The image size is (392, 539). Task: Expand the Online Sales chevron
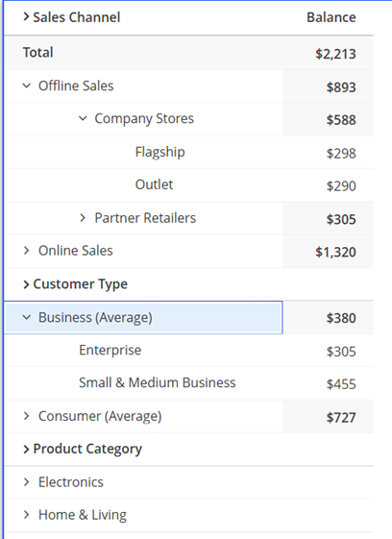[27, 251]
